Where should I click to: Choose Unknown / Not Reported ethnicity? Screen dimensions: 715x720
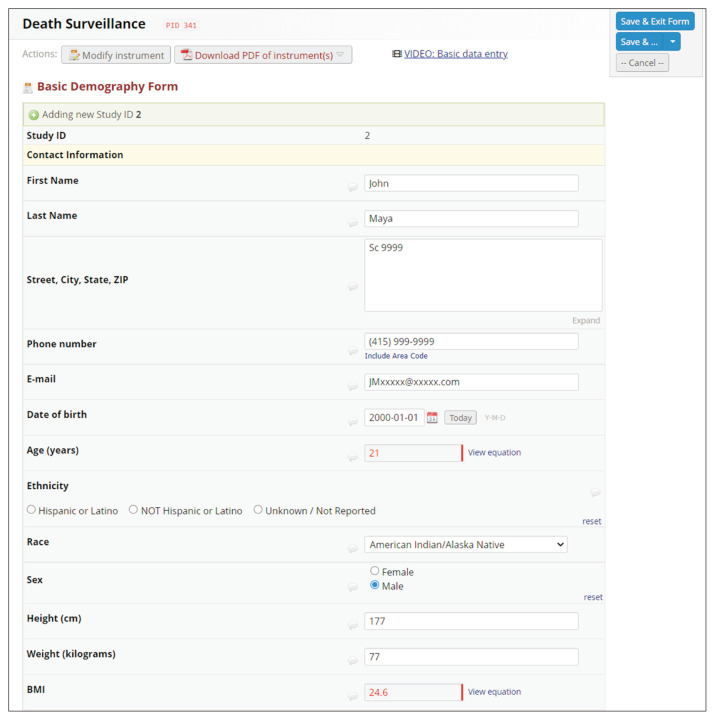(258, 510)
